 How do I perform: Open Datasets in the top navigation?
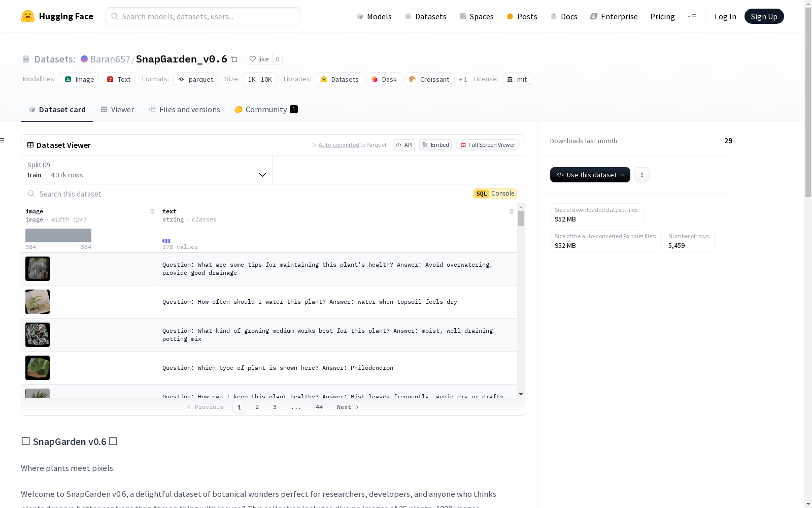tap(425, 16)
